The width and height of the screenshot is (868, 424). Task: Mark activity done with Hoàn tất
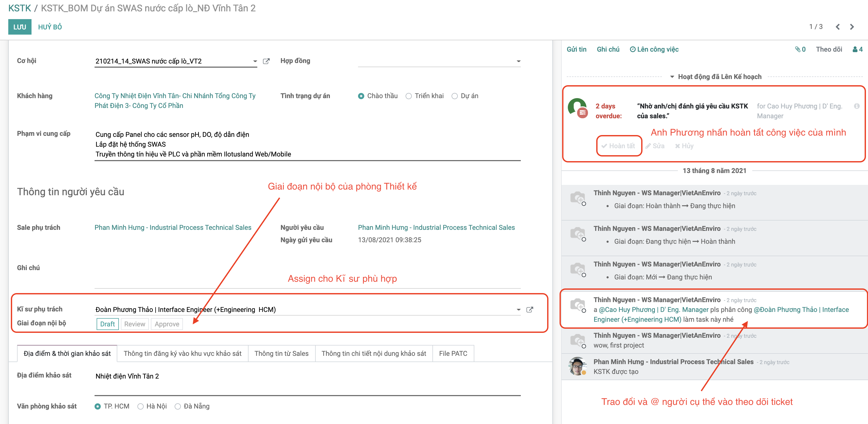(x=618, y=146)
